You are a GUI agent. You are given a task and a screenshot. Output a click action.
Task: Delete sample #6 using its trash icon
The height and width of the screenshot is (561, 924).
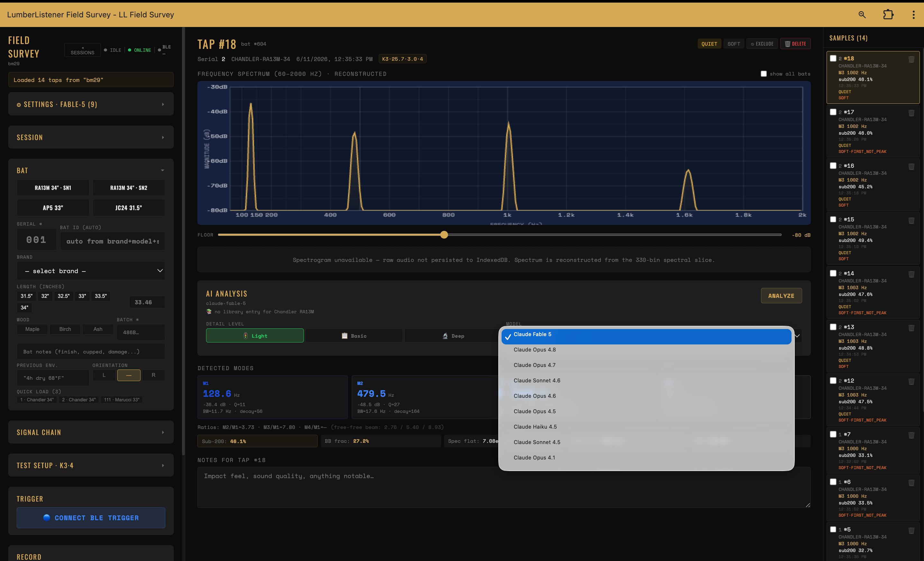[x=911, y=483]
